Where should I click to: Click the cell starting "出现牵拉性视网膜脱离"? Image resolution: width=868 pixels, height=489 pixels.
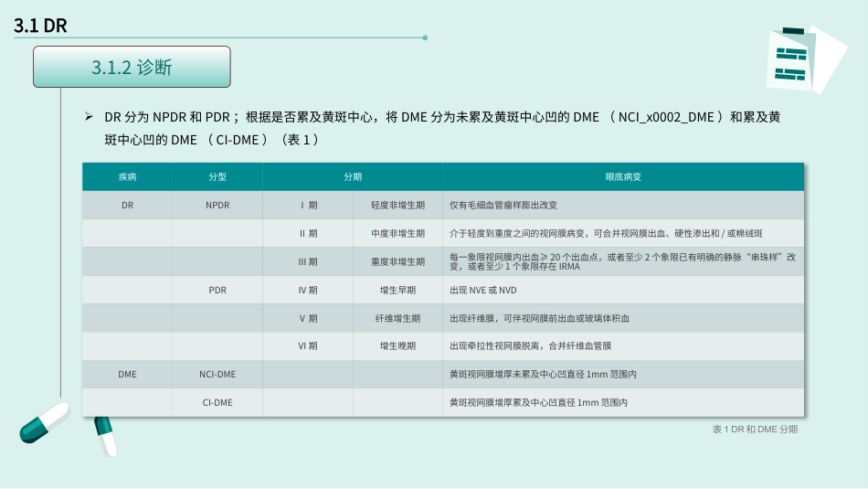(x=623, y=346)
